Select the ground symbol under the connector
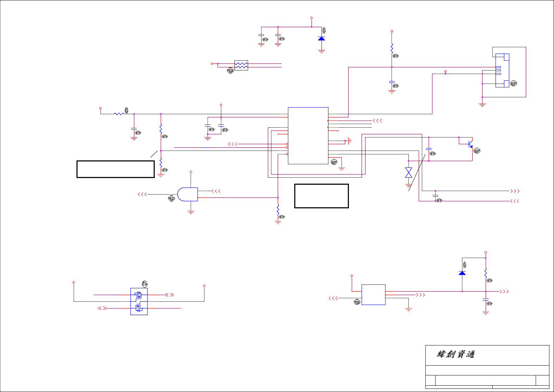Image resolution: width=554 pixels, height=392 pixels. tap(482, 105)
